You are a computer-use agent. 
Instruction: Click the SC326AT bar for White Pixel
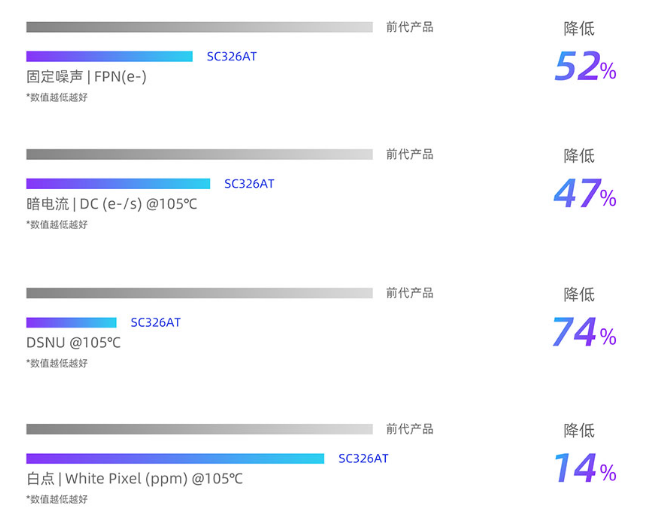[175, 459]
